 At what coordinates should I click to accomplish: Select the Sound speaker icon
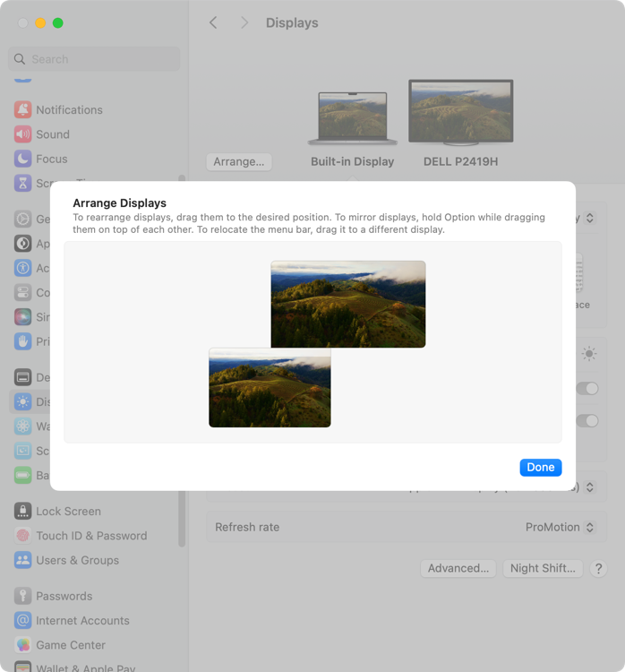click(x=22, y=134)
